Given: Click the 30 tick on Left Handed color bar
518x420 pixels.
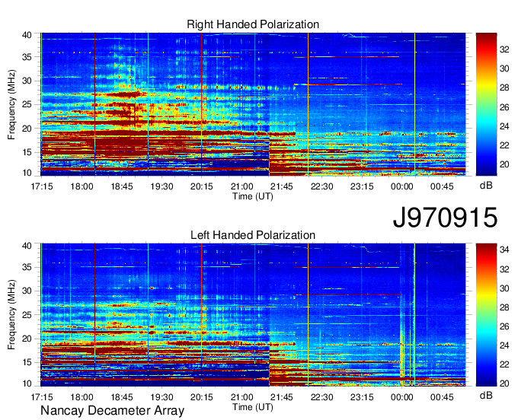Looking at the screenshot, I should point(504,288).
